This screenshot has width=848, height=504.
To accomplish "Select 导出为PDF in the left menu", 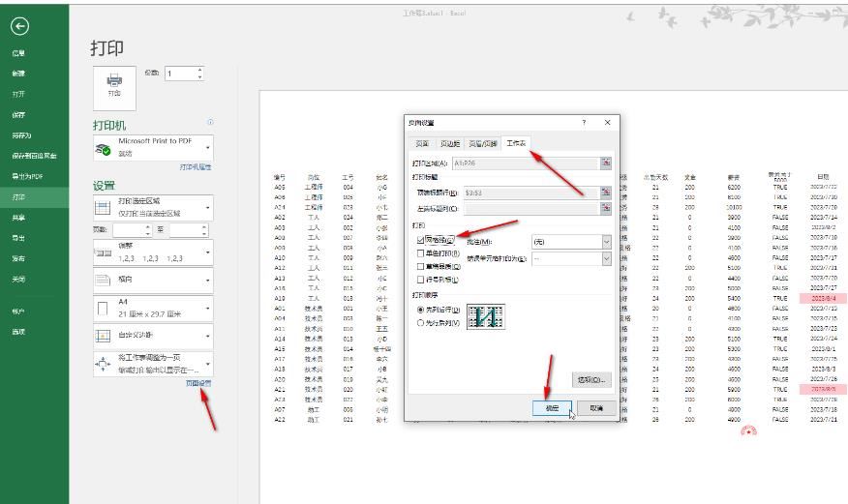I will coord(27,176).
